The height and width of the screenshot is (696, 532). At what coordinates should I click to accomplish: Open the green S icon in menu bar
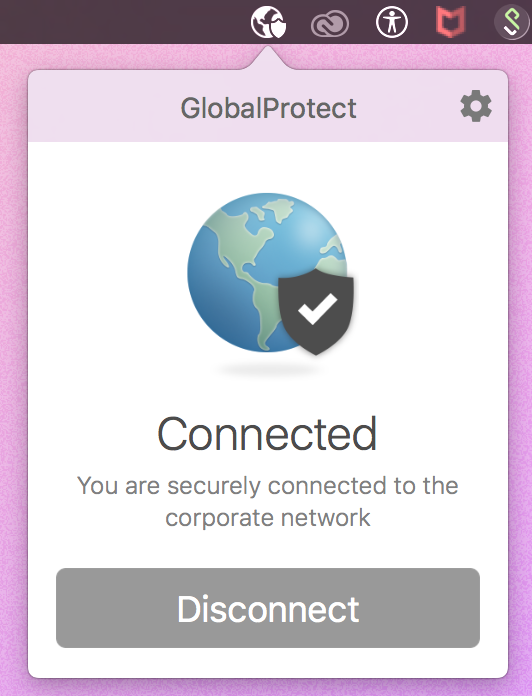[512, 22]
